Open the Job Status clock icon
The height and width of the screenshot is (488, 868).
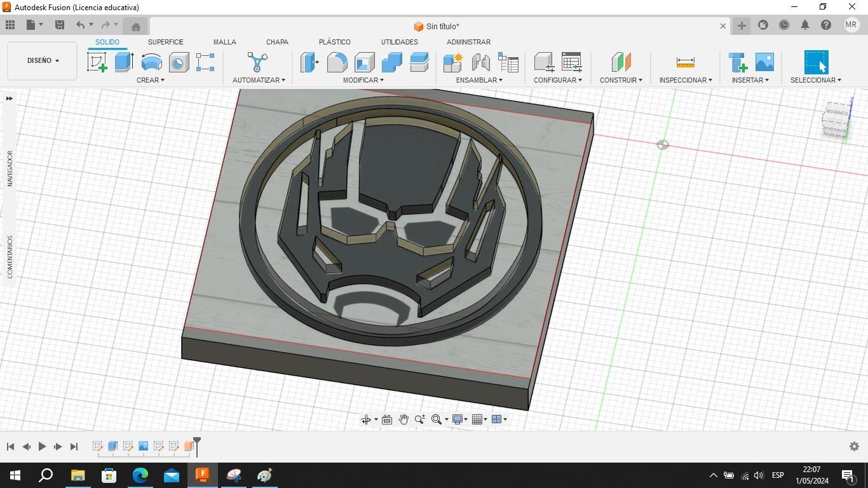click(784, 25)
